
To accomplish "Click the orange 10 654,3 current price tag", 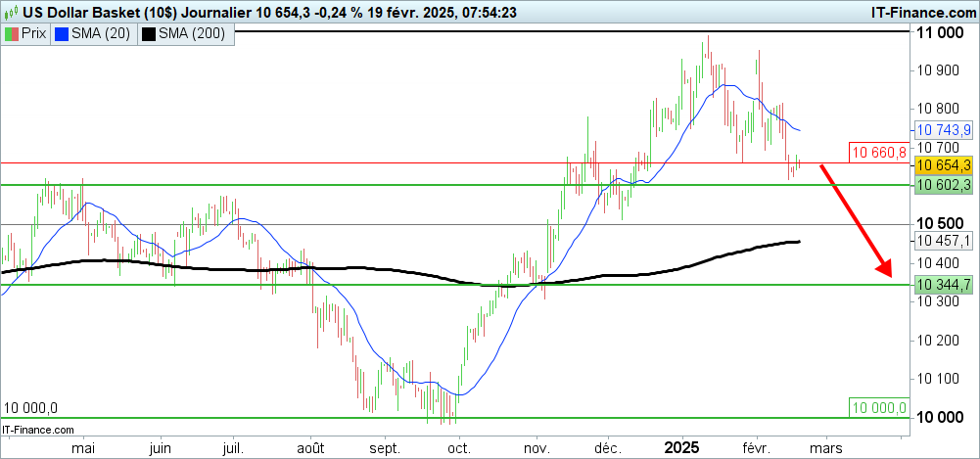I will click(942, 164).
